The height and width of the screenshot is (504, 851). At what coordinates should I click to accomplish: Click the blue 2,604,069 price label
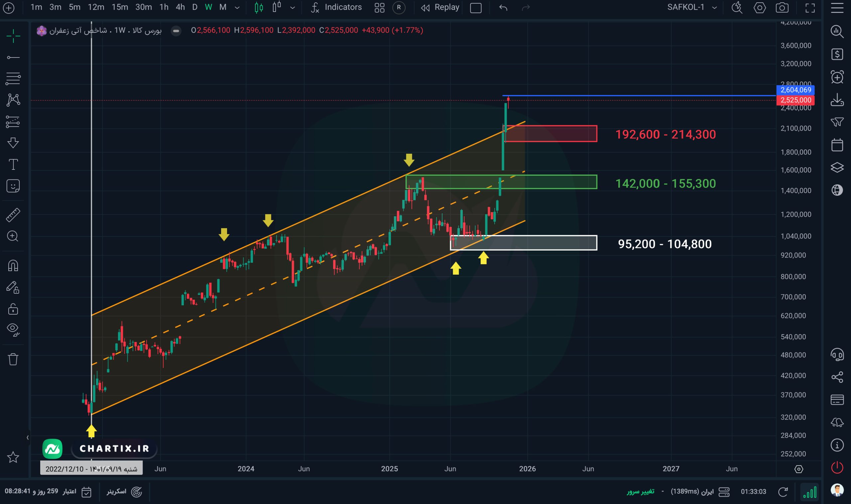coord(795,90)
